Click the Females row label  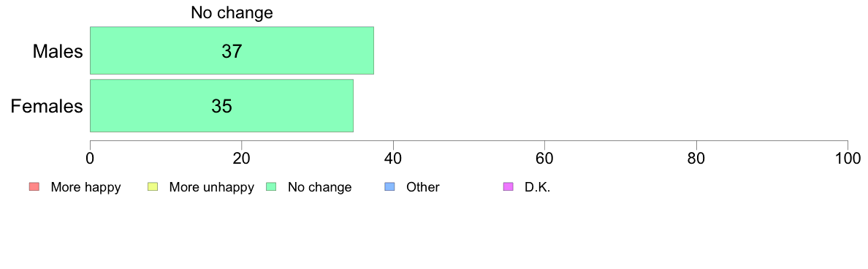pyautogui.click(x=47, y=106)
